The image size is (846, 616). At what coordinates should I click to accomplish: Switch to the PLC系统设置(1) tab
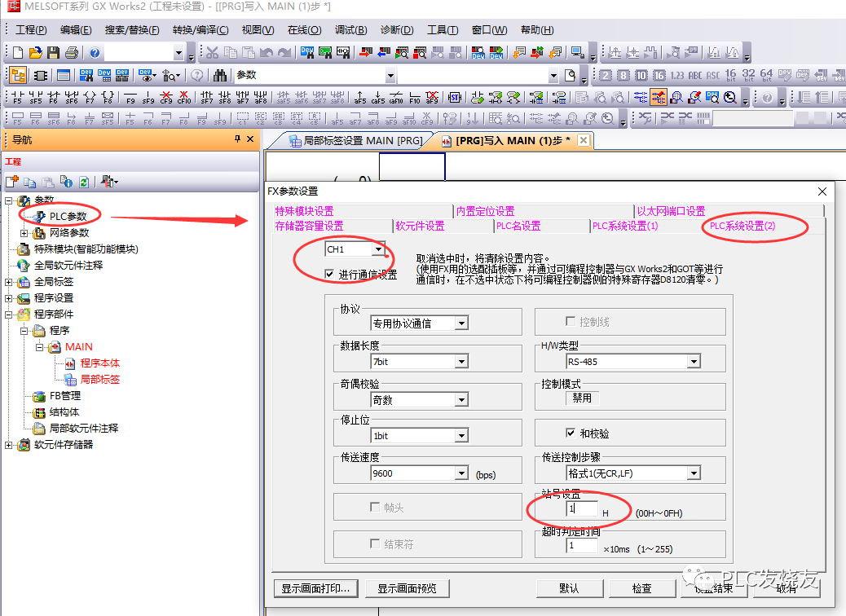(625, 226)
